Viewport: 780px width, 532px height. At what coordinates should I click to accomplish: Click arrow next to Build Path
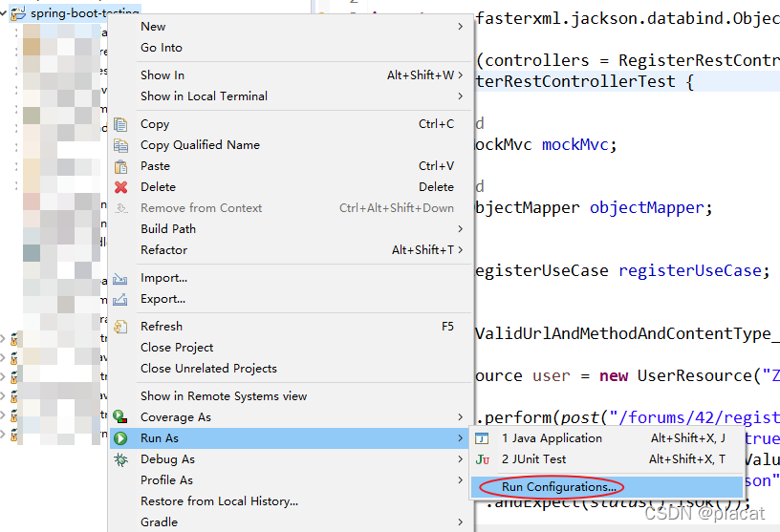click(461, 228)
